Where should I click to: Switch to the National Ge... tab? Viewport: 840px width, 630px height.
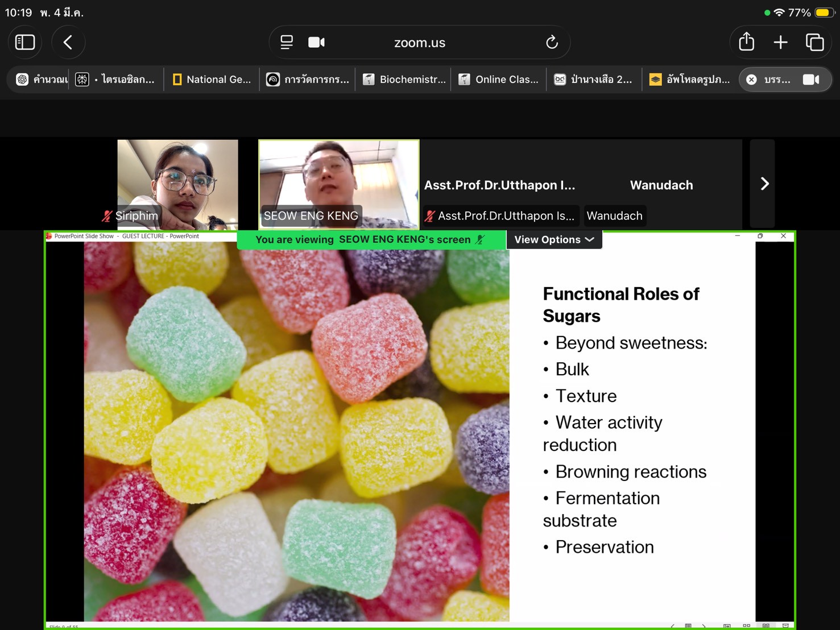point(212,80)
